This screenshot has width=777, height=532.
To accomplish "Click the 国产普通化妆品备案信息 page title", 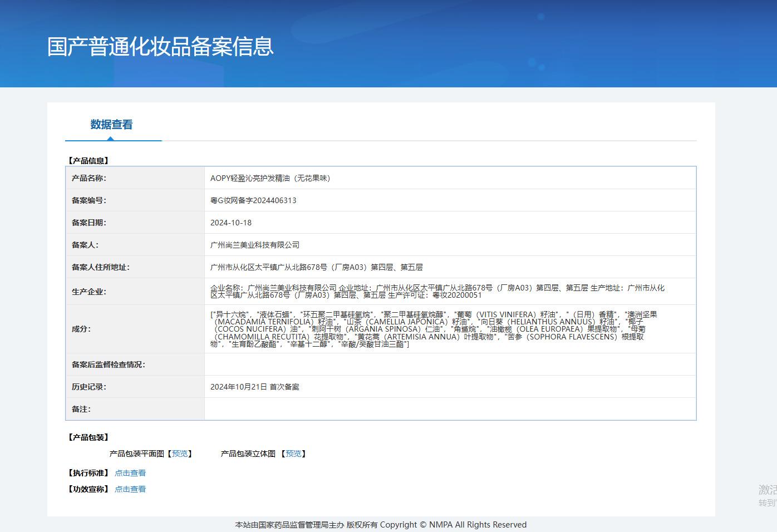I will click(160, 47).
